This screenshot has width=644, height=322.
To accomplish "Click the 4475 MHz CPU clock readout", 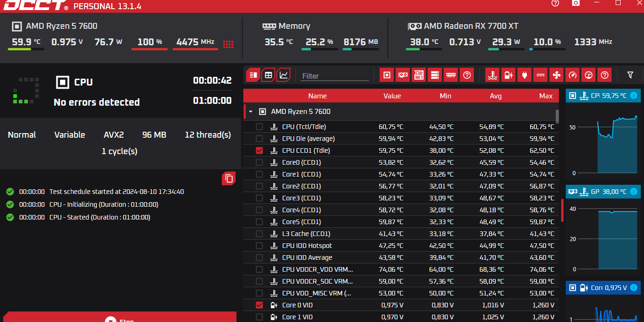I will 195,42.
